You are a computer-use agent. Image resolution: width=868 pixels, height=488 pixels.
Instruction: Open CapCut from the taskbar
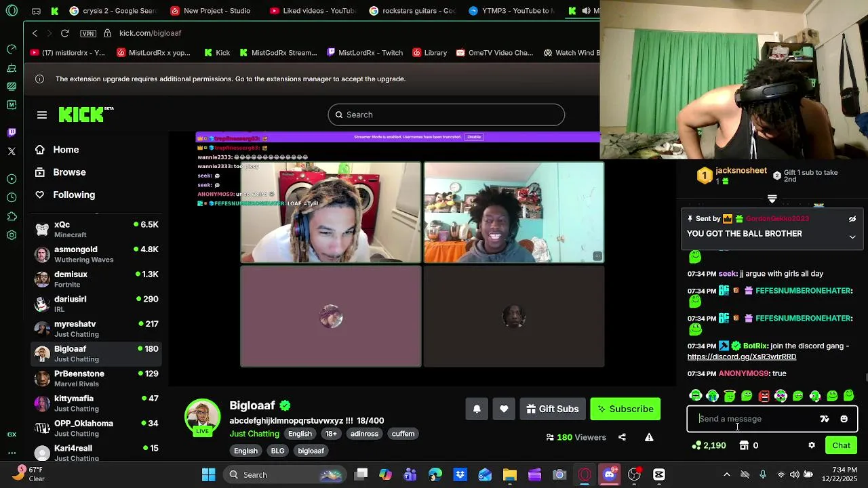click(658, 474)
